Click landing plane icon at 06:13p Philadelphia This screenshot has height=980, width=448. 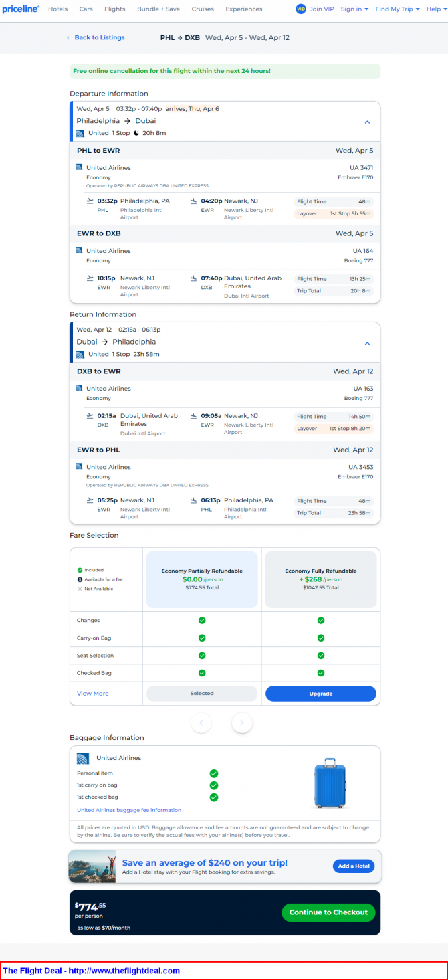click(194, 500)
